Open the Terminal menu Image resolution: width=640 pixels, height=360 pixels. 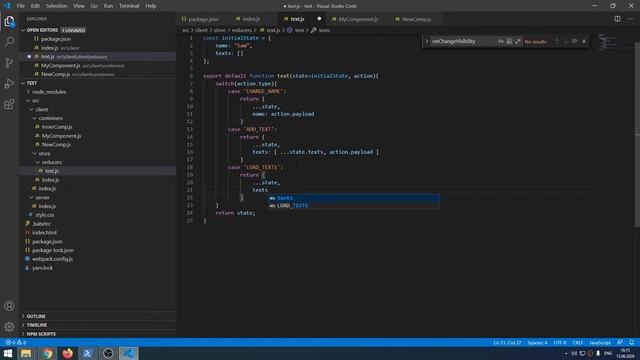tap(129, 6)
